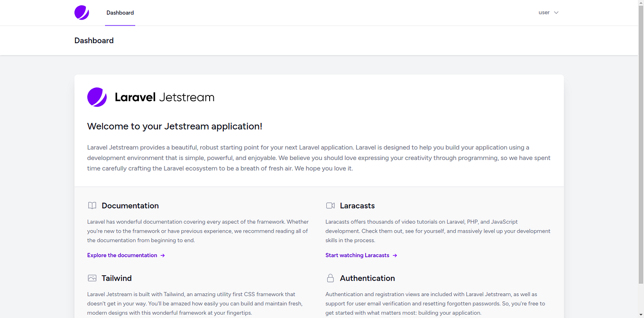Select the open-book icon beside Documentation
Screen dimensions: 644x318
pos(92,206)
